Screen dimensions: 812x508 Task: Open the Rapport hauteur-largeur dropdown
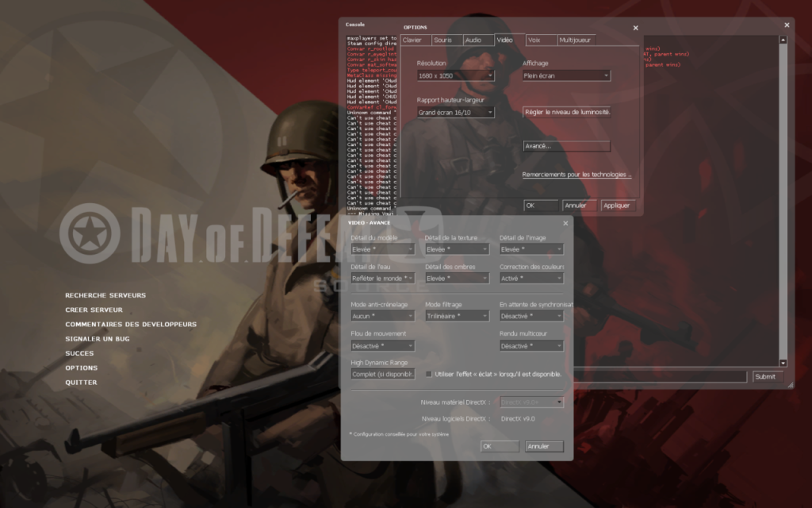click(x=455, y=113)
